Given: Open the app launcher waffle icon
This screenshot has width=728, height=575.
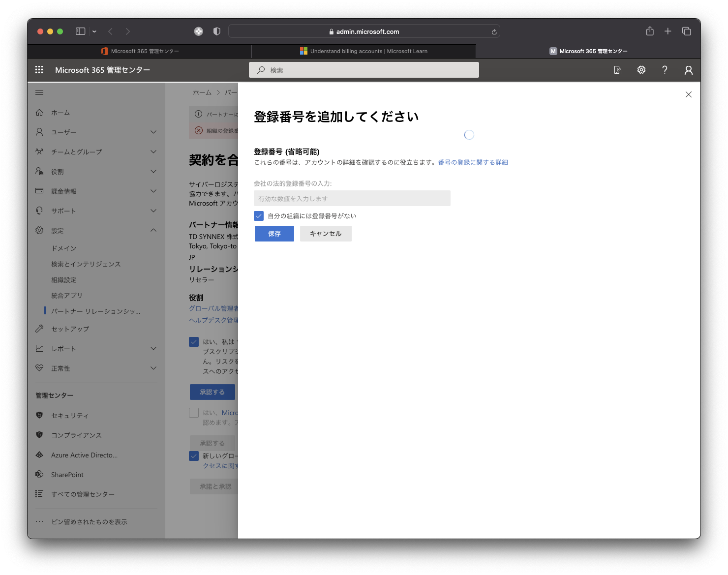Looking at the screenshot, I should click(39, 70).
